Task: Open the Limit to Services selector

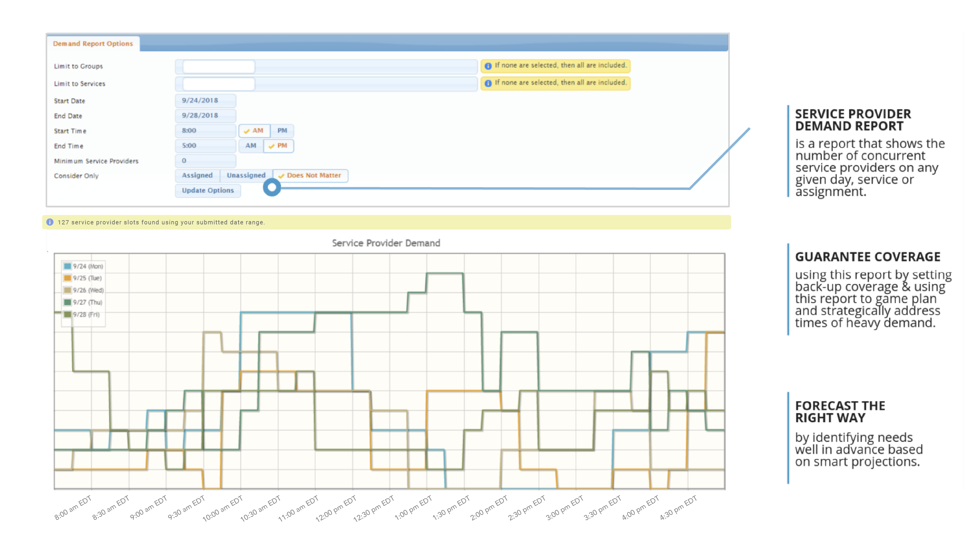Action: (218, 84)
